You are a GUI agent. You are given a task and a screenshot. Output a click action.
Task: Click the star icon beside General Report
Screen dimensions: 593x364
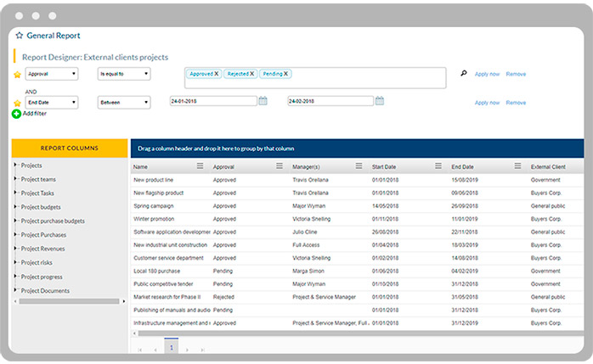coord(19,36)
